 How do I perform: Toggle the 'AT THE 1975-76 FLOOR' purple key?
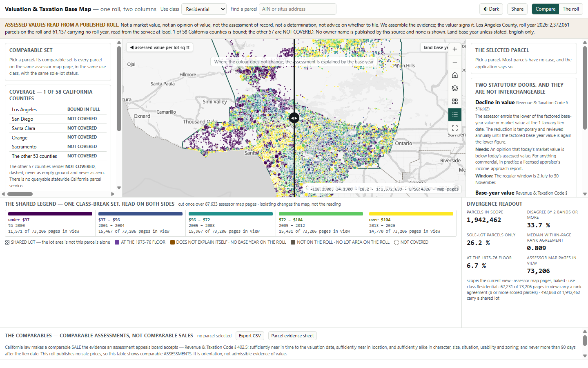pos(140,242)
